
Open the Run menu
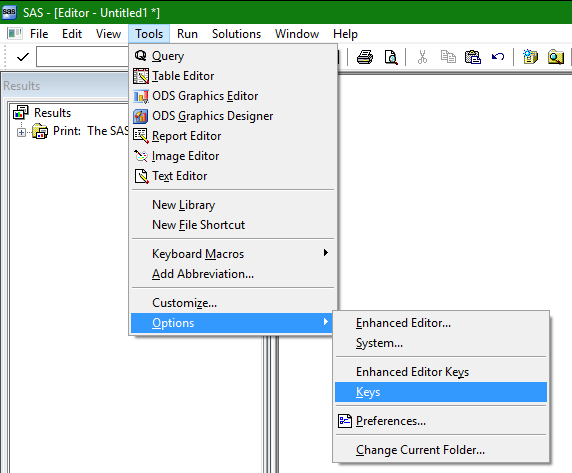click(187, 34)
